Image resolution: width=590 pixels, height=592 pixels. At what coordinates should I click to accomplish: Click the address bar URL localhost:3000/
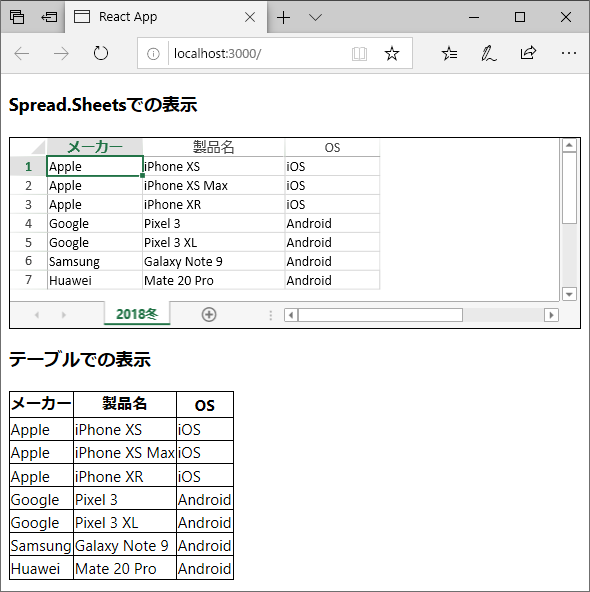coord(217,54)
